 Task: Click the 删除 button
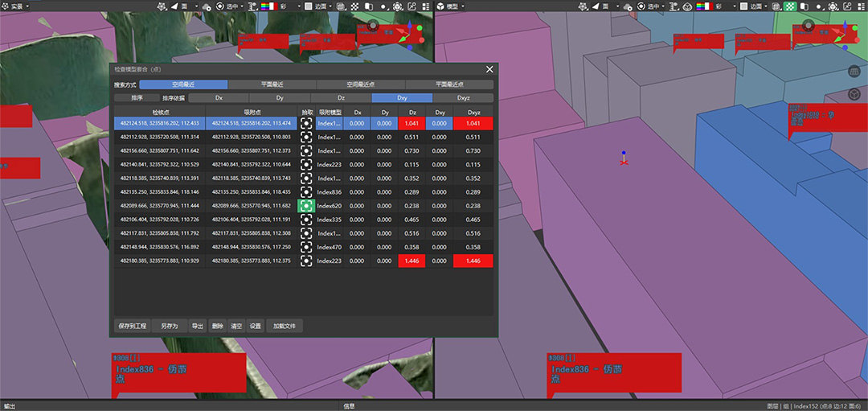217,326
